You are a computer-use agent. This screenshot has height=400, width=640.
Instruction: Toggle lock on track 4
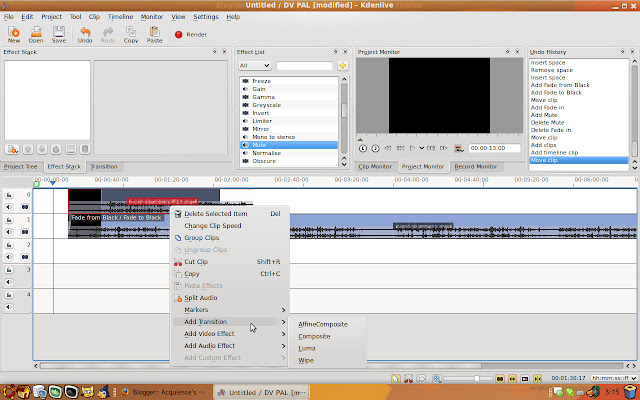[9, 295]
